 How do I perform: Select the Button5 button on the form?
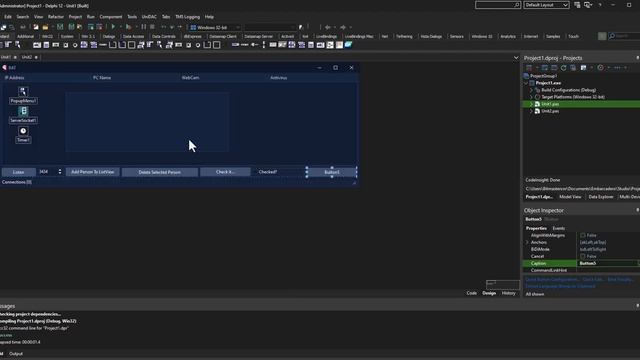332,172
